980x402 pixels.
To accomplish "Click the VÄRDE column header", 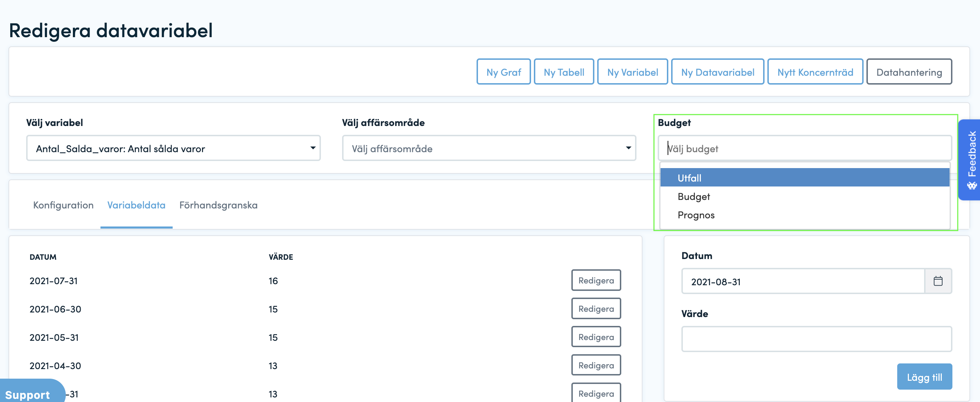I will (x=281, y=257).
